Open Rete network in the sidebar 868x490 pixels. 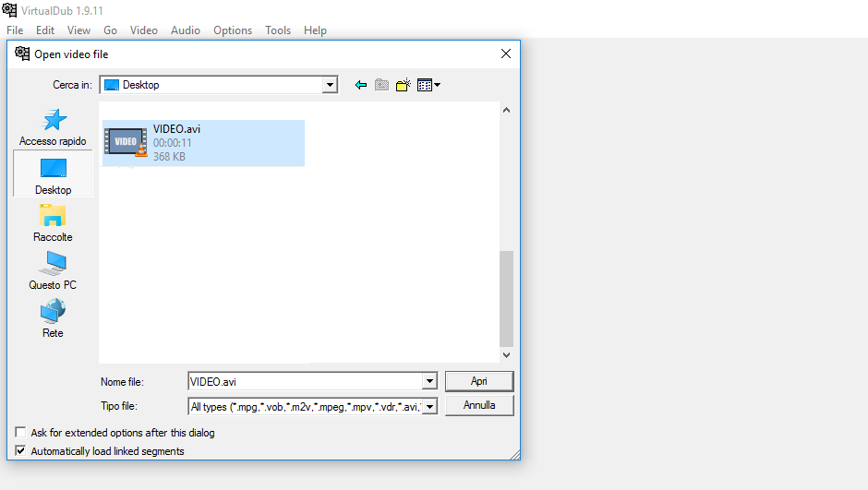(x=54, y=318)
